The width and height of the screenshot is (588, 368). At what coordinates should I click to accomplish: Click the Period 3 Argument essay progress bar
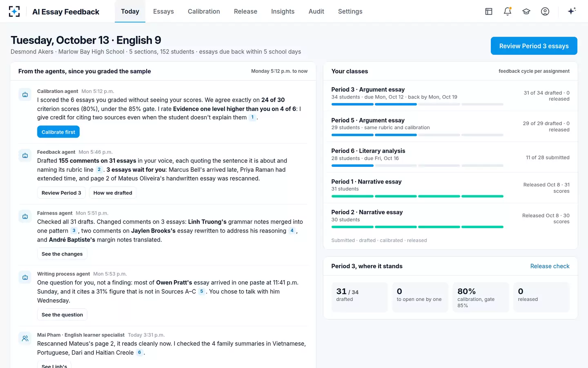click(x=417, y=104)
